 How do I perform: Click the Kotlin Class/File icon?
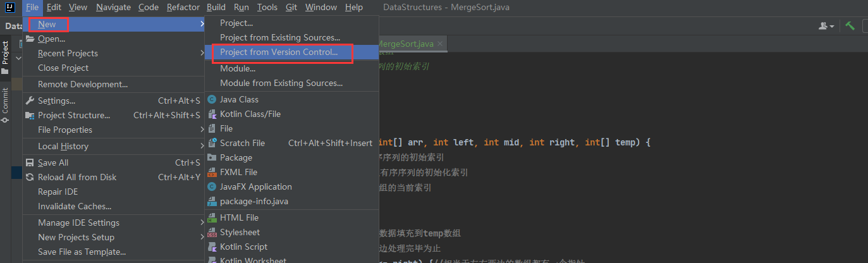(212, 114)
